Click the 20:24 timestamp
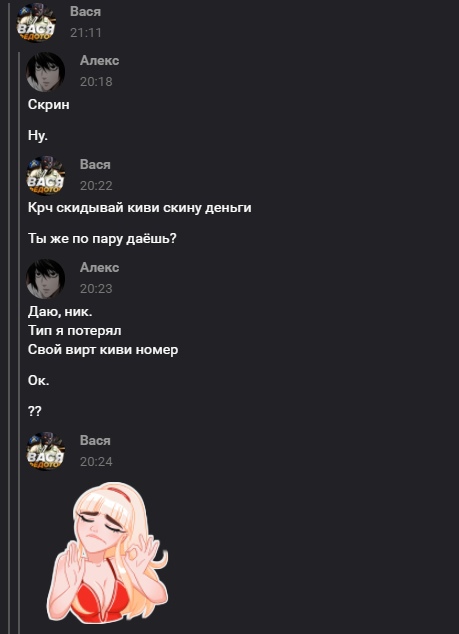The image size is (459, 634). click(x=96, y=462)
